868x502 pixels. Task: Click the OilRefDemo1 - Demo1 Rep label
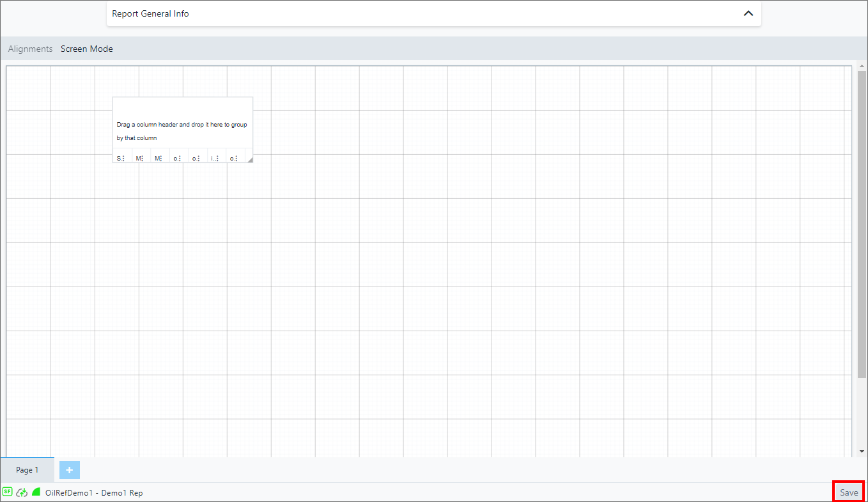[x=94, y=493]
